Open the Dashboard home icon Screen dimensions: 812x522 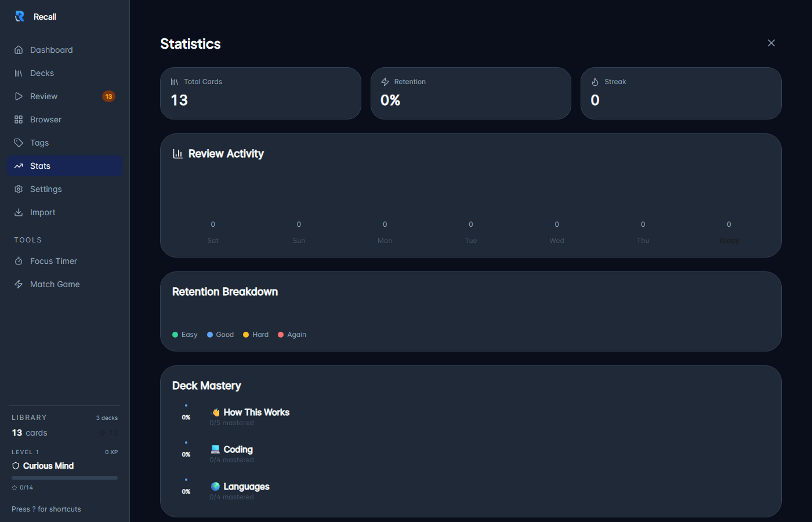(x=19, y=50)
